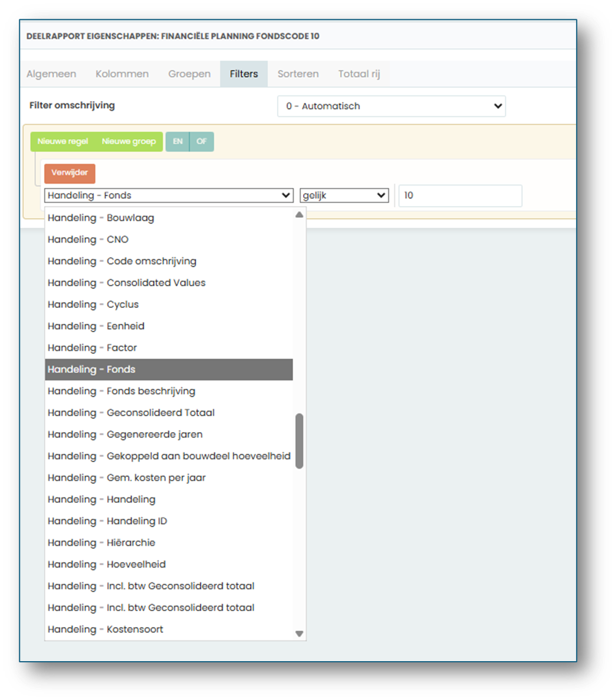Toggle the EN logic operator
The height and width of the screenshot is (700, 615).
click(178, 141)
